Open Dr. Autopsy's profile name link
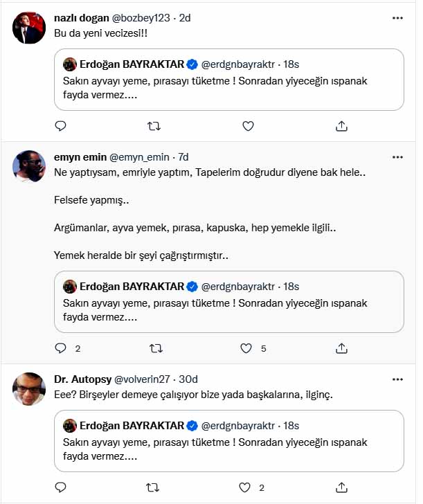This screenshot has width=423, height=504. tap(82, 379)
